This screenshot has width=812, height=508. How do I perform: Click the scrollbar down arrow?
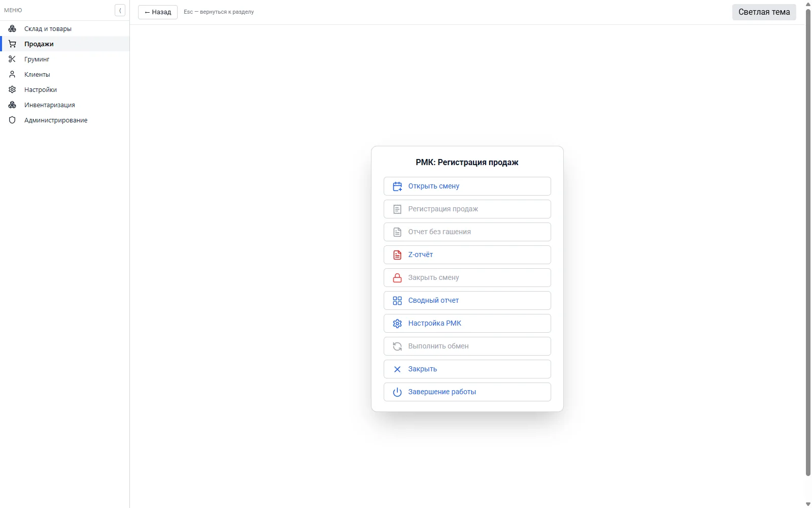808,504
